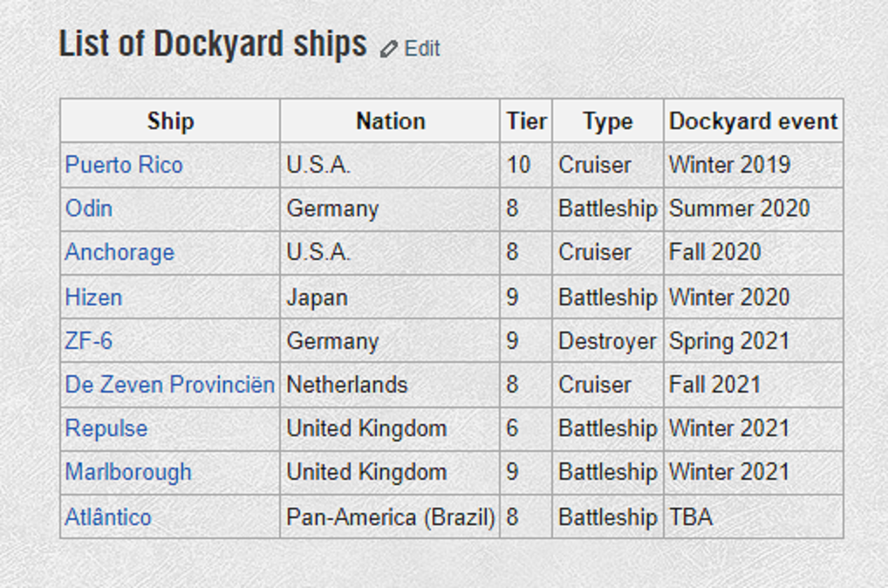Click the Dockyard event column header
The width and height of the screenshot is (888, 588).
tap(753, 121)
